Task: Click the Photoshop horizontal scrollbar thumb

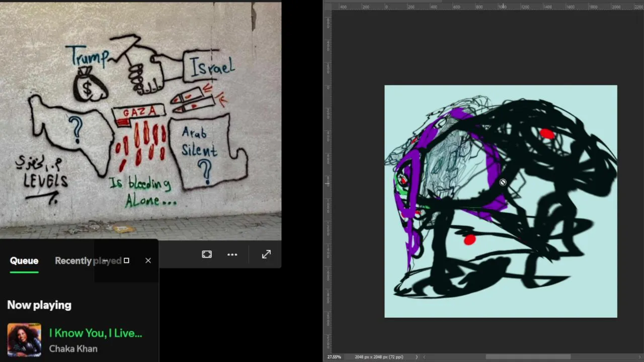Action: [528, 357]
